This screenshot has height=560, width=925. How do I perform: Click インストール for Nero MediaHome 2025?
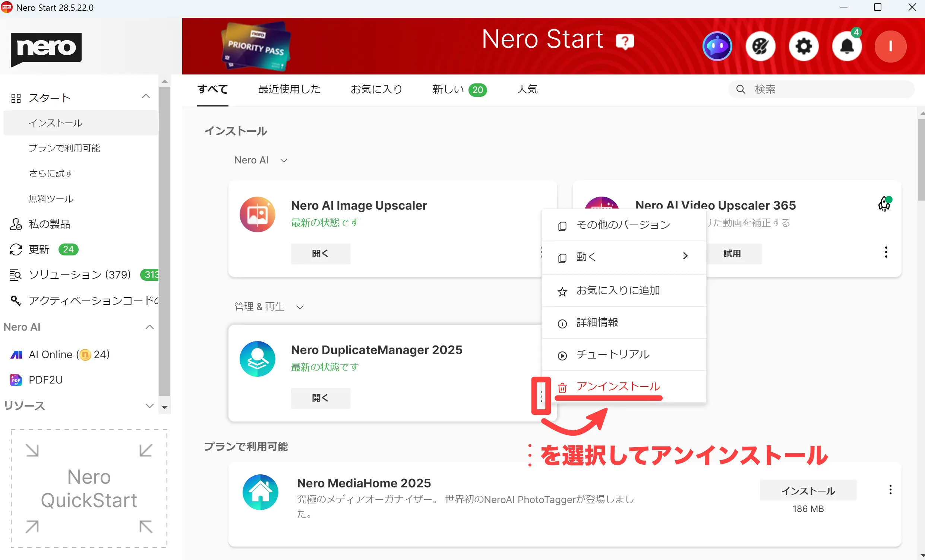point(808,490)
